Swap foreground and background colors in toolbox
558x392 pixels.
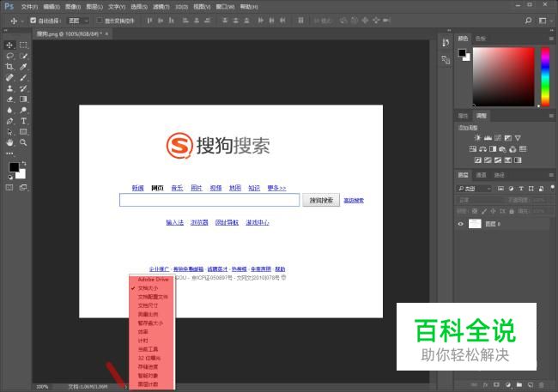click(24, 163)
